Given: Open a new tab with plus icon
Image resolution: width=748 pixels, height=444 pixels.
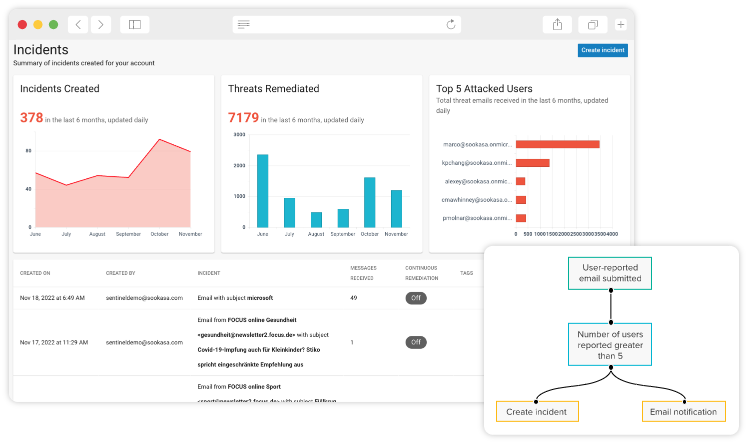Looking at the screenshot, I should (x=621, y=24).
